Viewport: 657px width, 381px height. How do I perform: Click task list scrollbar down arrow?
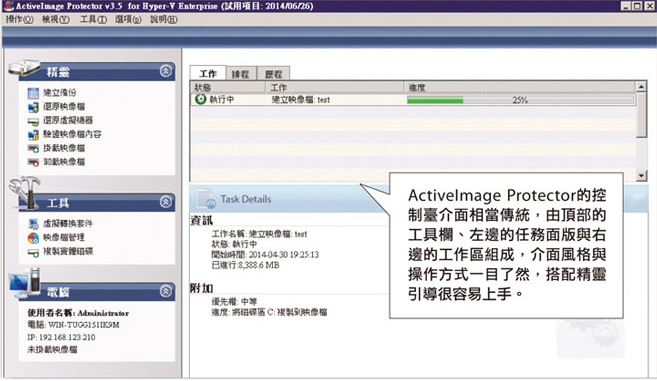pos(641,176)
